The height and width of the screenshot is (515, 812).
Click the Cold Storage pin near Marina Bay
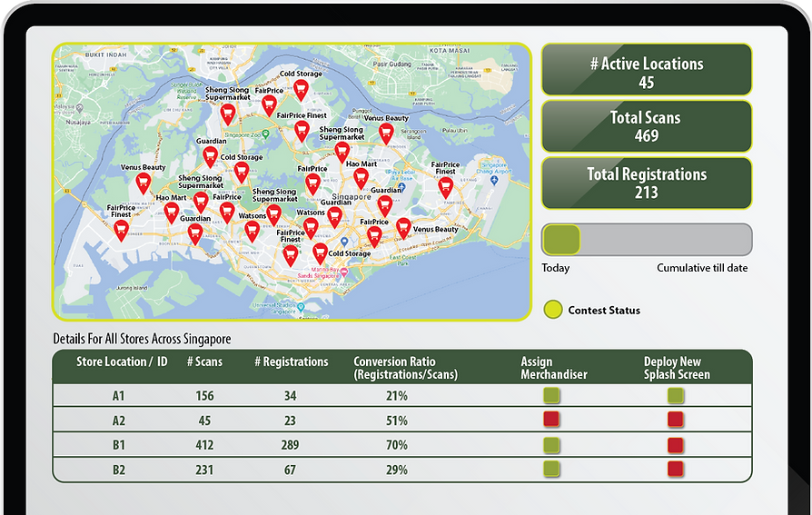320,254
